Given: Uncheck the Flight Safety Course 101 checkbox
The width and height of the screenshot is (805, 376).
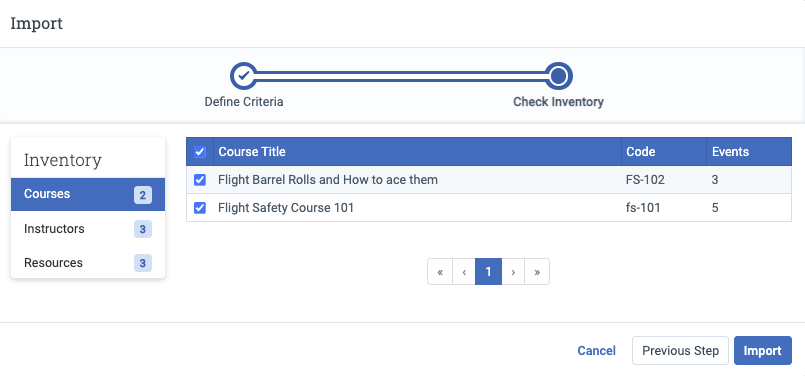Looking at the screenshot, I should point(200,208).
